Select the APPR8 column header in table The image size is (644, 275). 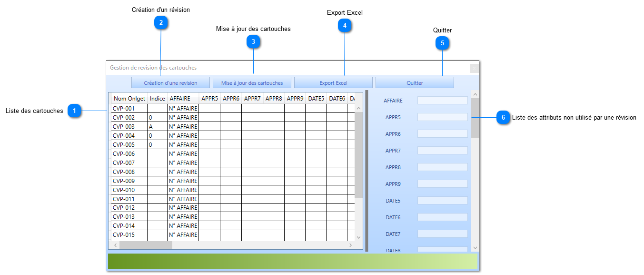click(274, 99)
